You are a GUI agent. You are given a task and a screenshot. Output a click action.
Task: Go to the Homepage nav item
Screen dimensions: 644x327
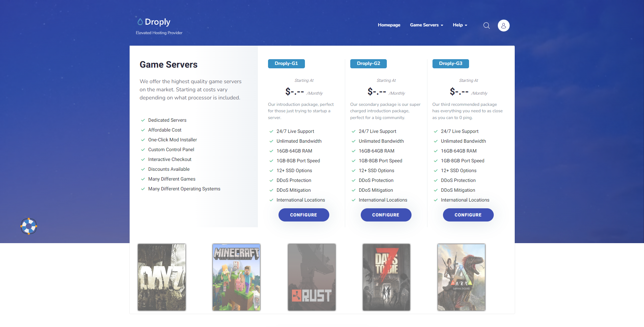coord(389,25)
